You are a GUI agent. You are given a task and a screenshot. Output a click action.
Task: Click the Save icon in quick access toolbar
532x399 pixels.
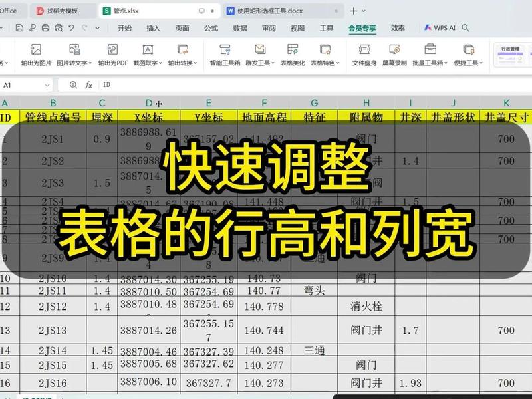click(x=19, y=28)
